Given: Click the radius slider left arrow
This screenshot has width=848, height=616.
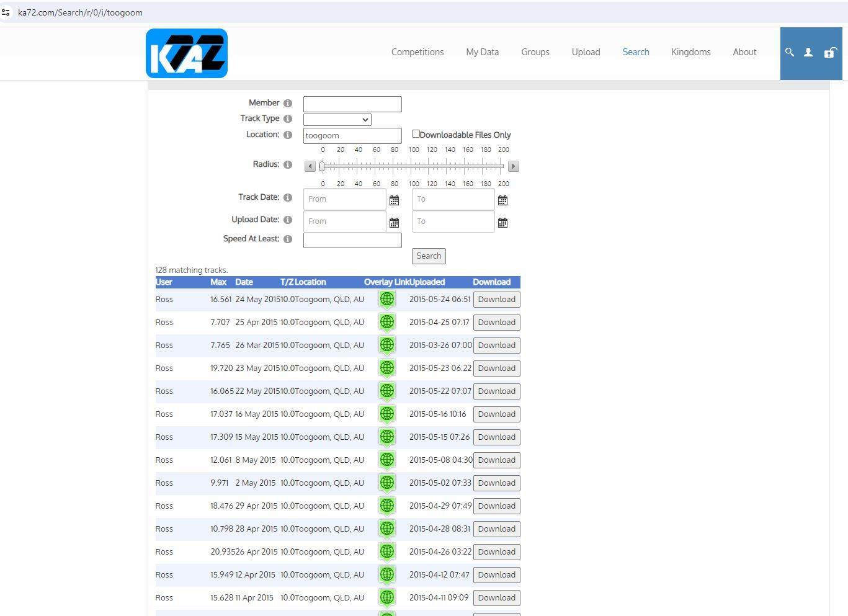Looking at the screenshot, I should click(310, 166).
